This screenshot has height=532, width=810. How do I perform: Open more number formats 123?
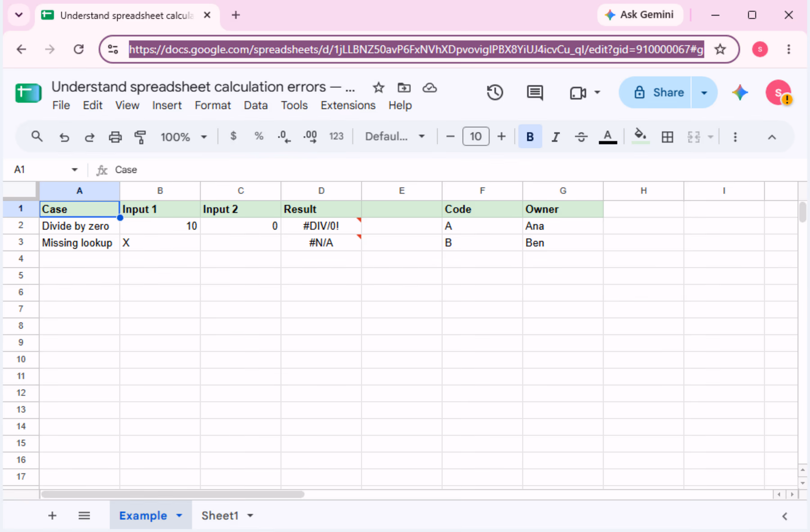click(x=336, y=136)
